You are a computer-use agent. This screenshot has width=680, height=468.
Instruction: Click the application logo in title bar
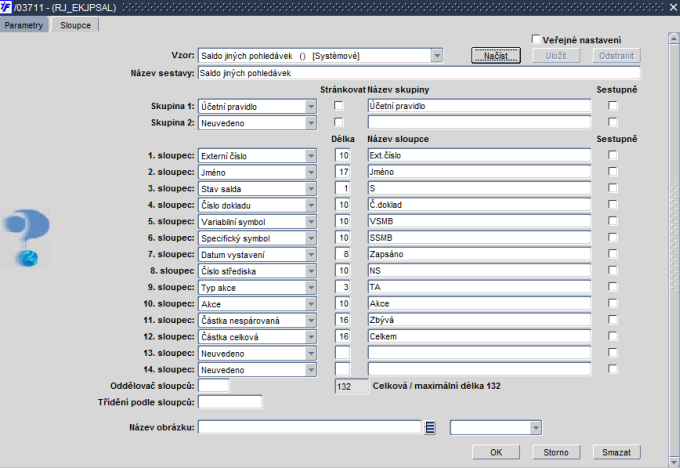(6, 7)
